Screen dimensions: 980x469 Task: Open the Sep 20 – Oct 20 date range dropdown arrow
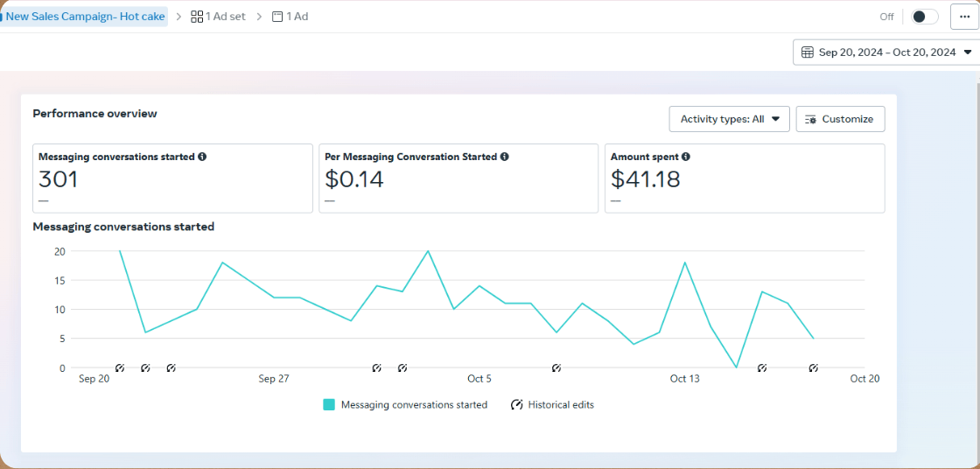(967, 52)
